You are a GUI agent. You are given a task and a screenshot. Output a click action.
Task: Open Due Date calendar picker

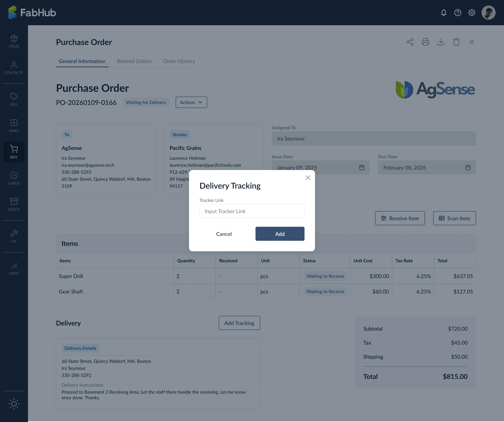click(468, 167)
